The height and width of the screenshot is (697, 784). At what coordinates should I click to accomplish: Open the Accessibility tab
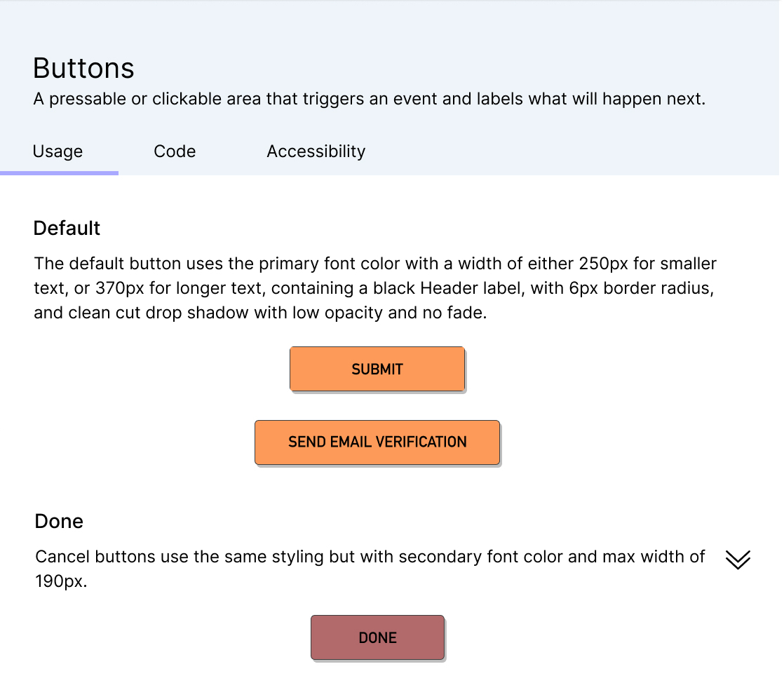pyautogui.click(x=316, y=151)
